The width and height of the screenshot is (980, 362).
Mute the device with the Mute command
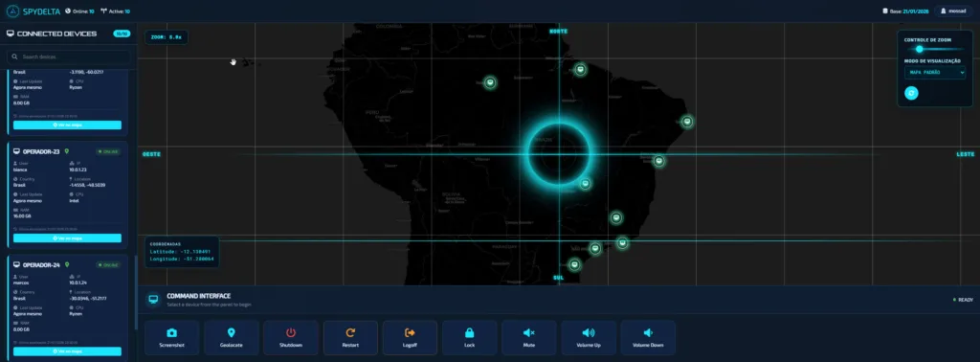click(x=528, y=338)
